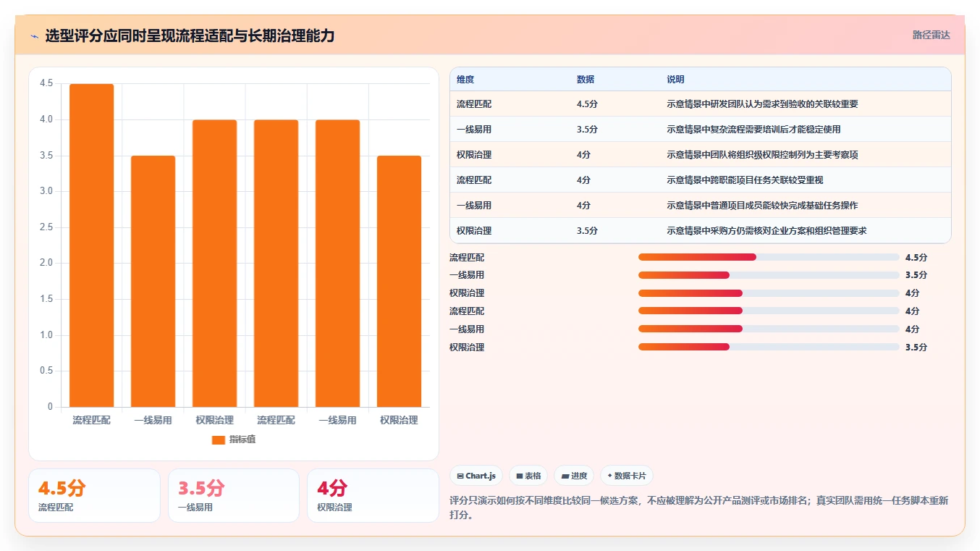The width and height of the screenshot is (980, 551).
Task: Click the 3.5分 data card for 一线易用
Action: [x=234, y=495]
